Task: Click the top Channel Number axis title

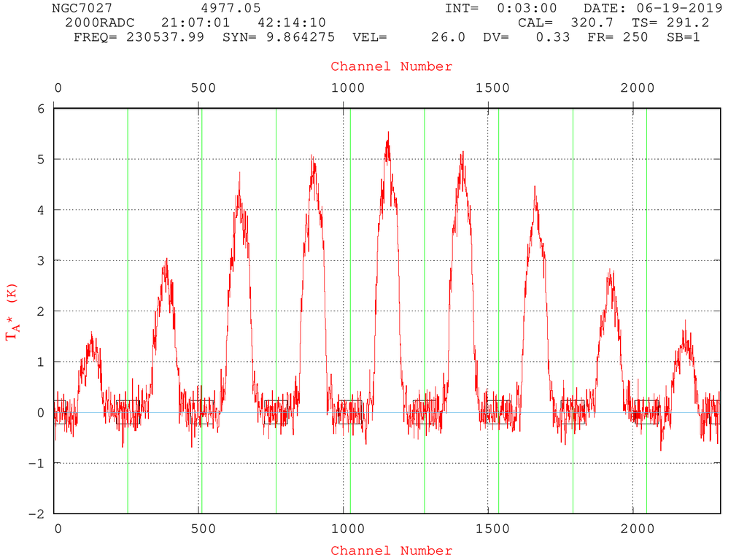Action: (392, 66)
